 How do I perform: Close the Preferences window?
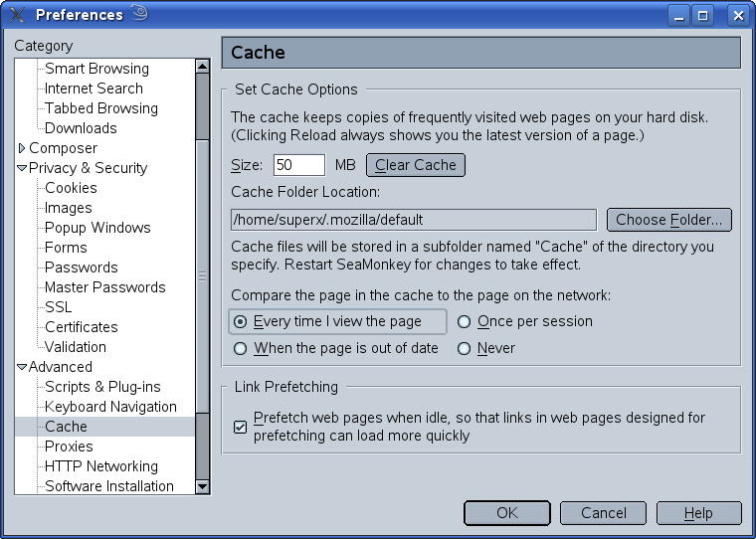coord(738,16)
